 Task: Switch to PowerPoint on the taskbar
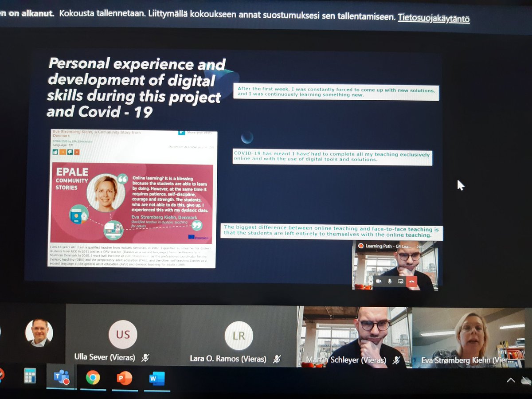pos(125,378)
